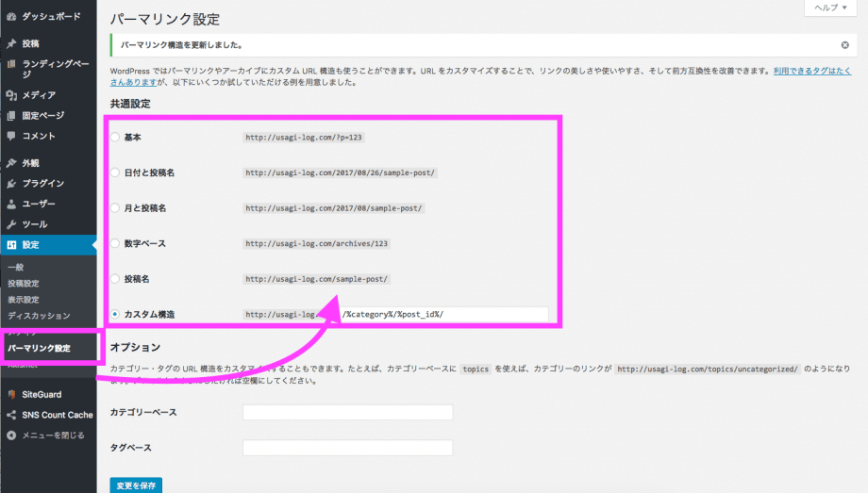This screenshot has width=868, height=493.
Task: Choose the 日付と投稿名 radio option
Action: coord(116,173)
